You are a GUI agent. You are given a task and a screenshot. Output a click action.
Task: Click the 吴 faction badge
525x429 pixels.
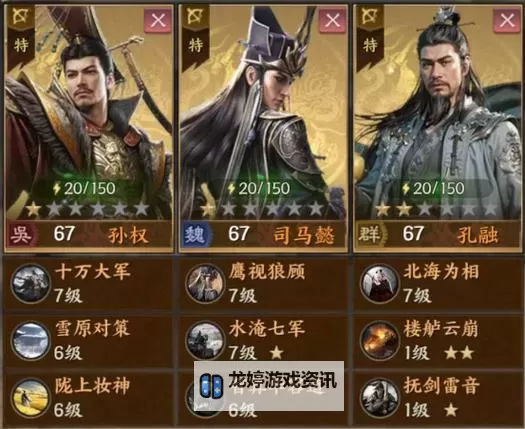(x=21, y=234)
